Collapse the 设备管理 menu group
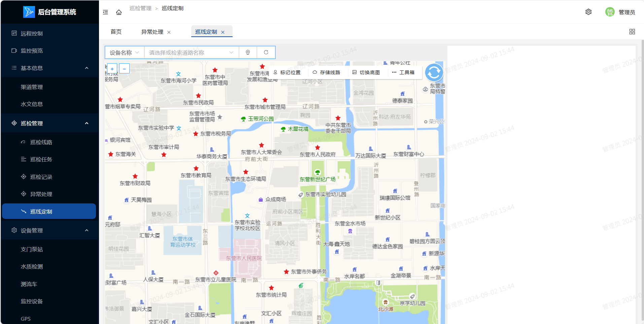Screen dimensions: 644x324 tap(87, 230)
